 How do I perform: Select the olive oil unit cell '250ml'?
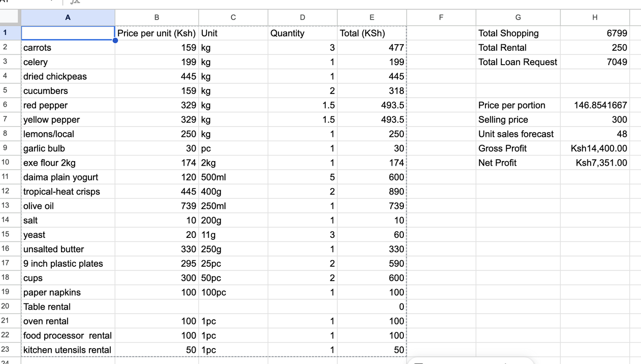tap(233, 206)
